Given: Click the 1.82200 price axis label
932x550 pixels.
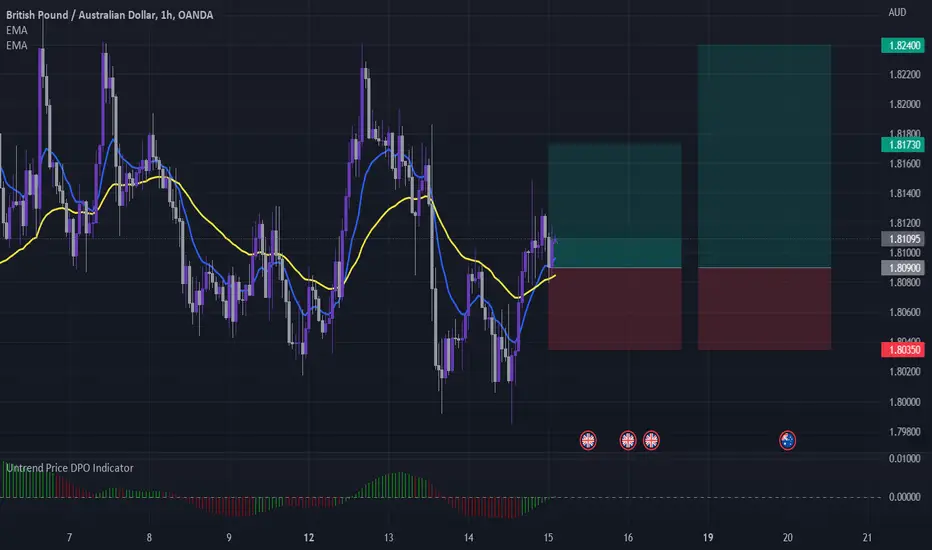Looking at the screenshot, I should coord(905,74).
